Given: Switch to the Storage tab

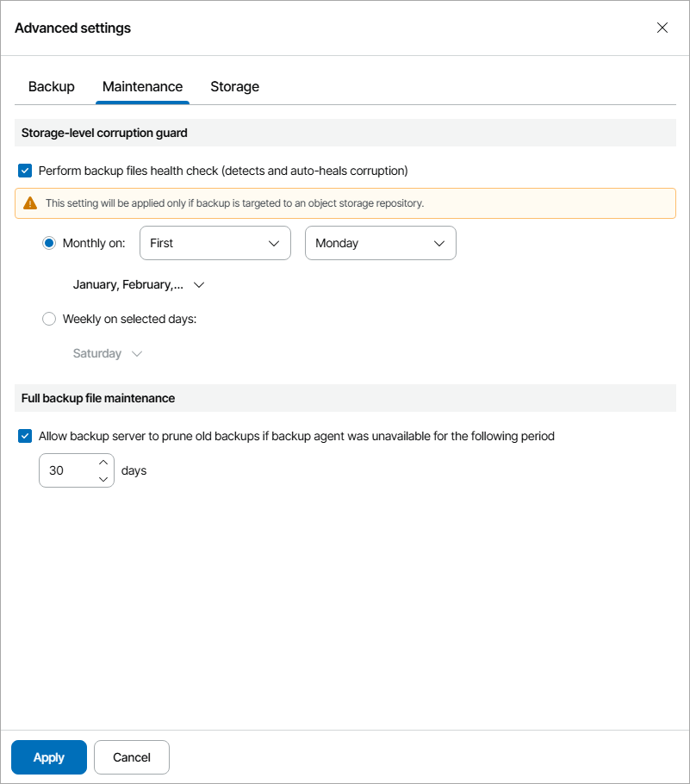Looking at the screenshot, I should [x=234, y=86].
